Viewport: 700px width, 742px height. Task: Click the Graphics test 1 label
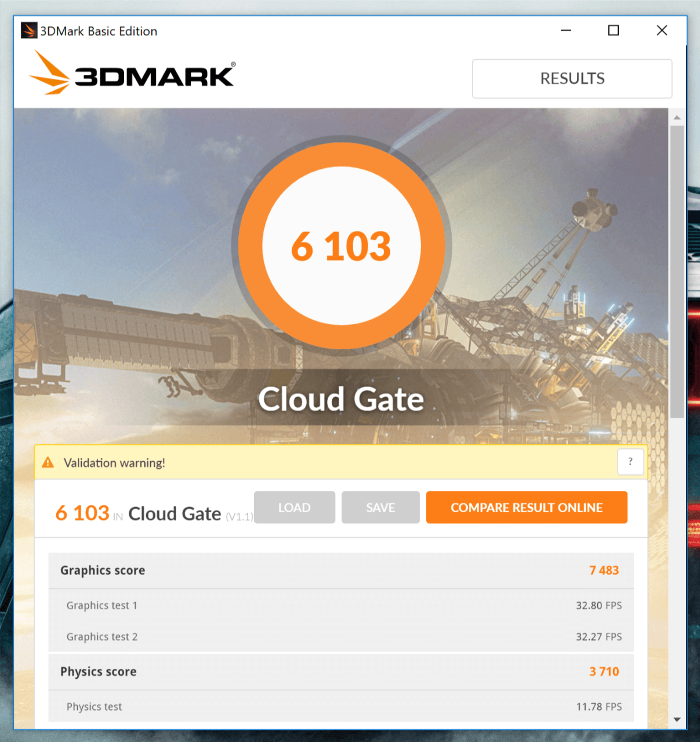[x=102, y=606]
